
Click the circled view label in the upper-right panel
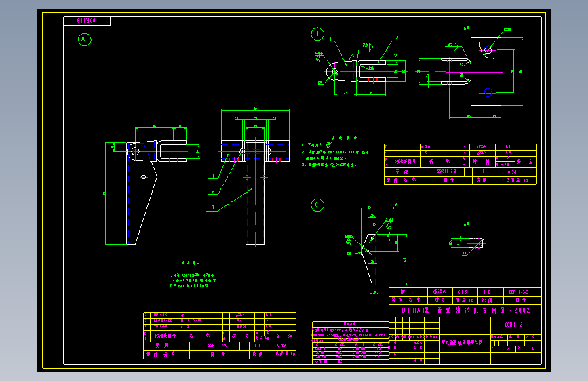[x=317, y=34]
